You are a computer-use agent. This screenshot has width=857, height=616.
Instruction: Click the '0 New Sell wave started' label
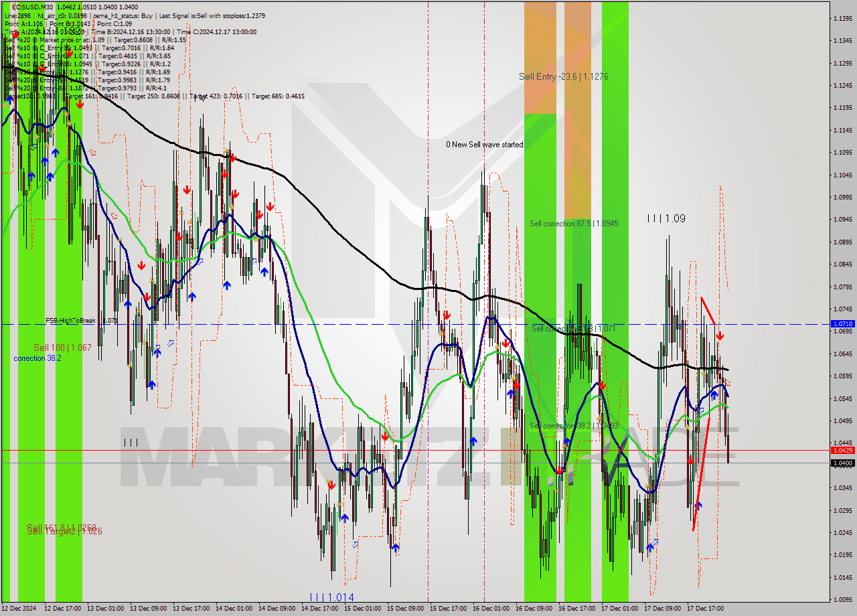pos(485,145)
